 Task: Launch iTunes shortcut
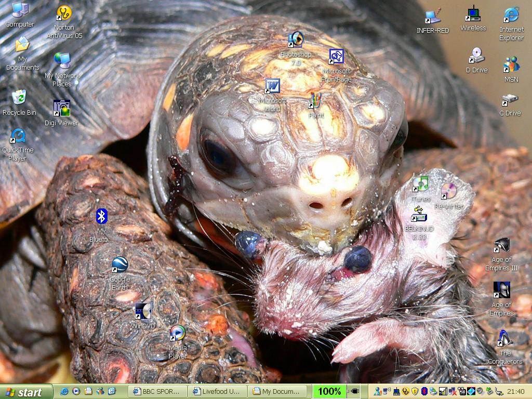420,189
